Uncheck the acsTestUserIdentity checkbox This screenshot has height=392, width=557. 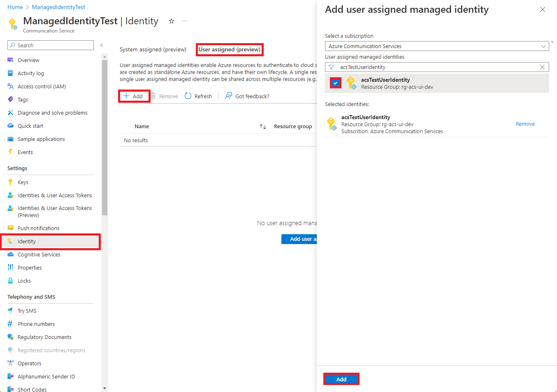click(336, 83)
